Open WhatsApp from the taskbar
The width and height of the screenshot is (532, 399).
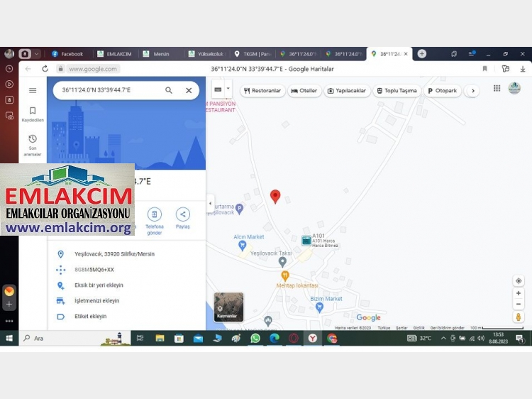click(x=255, y=338)
